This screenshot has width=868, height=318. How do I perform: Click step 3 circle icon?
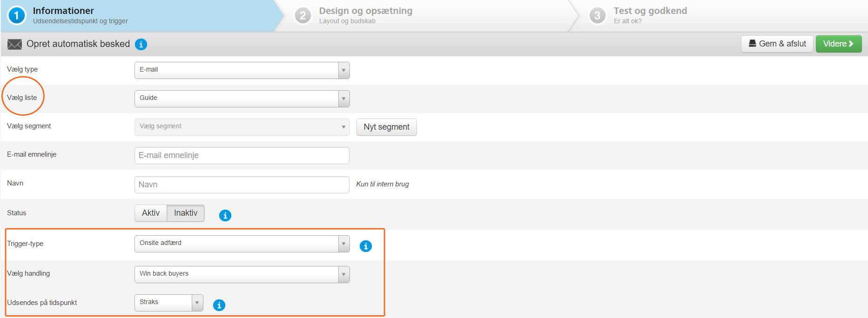pyautogui.click(x=598, y=16)
